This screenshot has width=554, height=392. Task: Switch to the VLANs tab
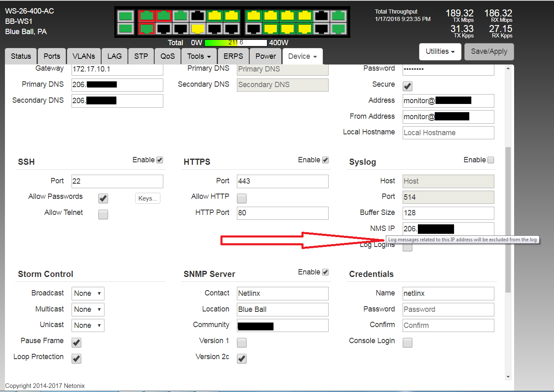83,56
